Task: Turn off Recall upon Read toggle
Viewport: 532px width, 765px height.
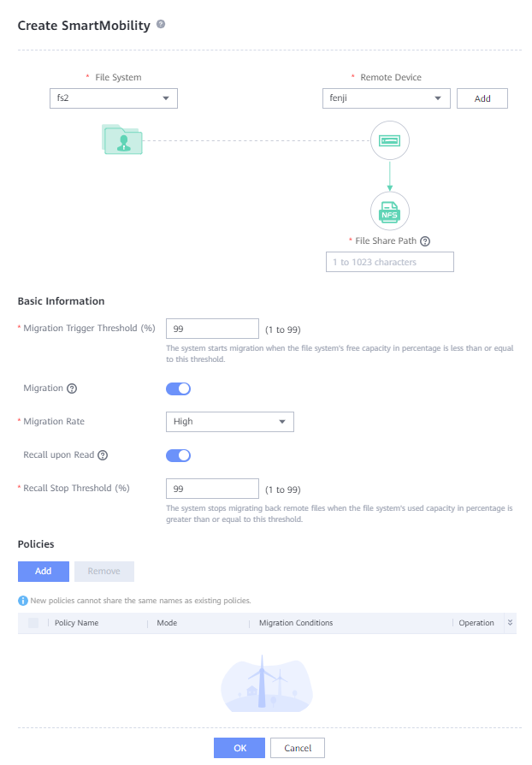Action: [x=178, y=455]
